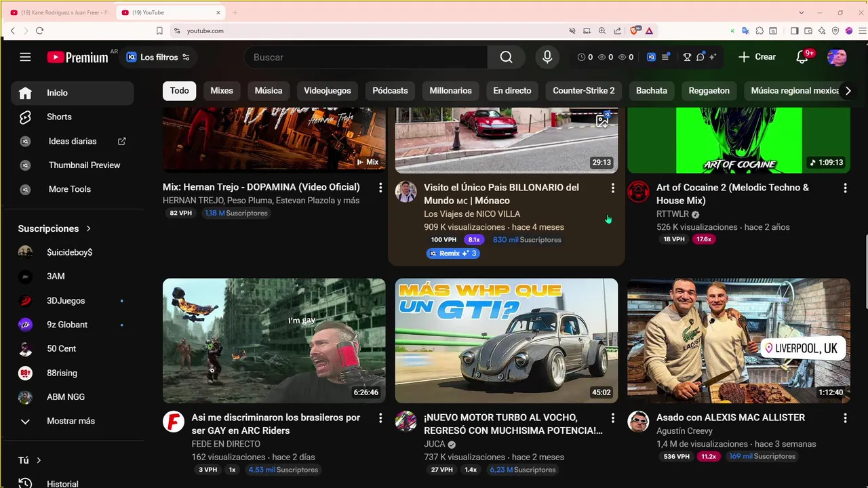868x488 pixels.
Task: Reload the page with the browser refresh icon
Action: pos(39,30)
